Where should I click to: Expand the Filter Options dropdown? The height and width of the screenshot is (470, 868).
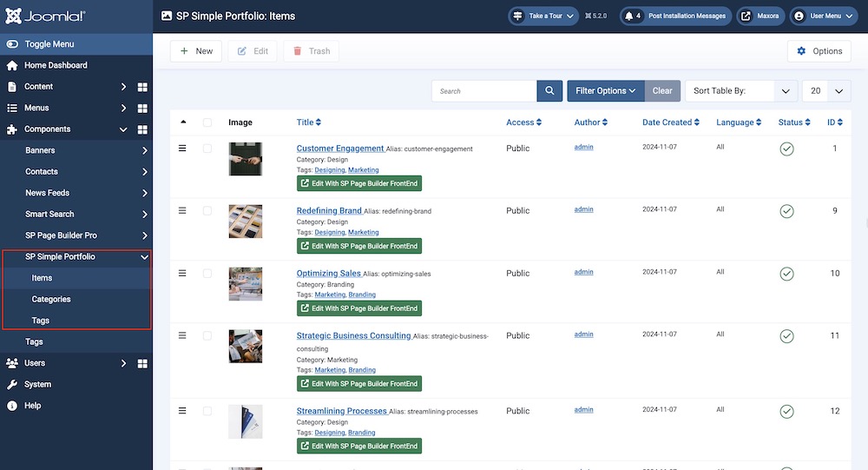(605, 91)
